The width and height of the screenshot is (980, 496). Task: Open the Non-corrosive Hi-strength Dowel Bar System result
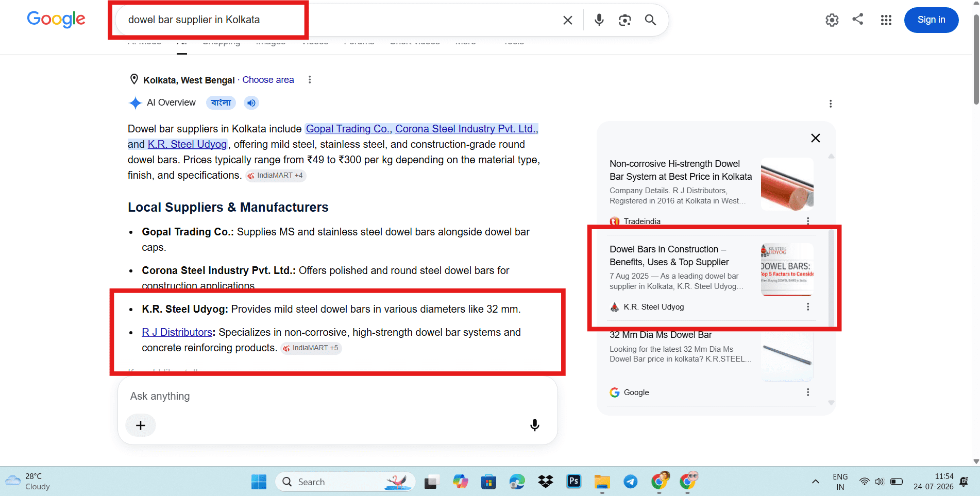coord(681,170)
